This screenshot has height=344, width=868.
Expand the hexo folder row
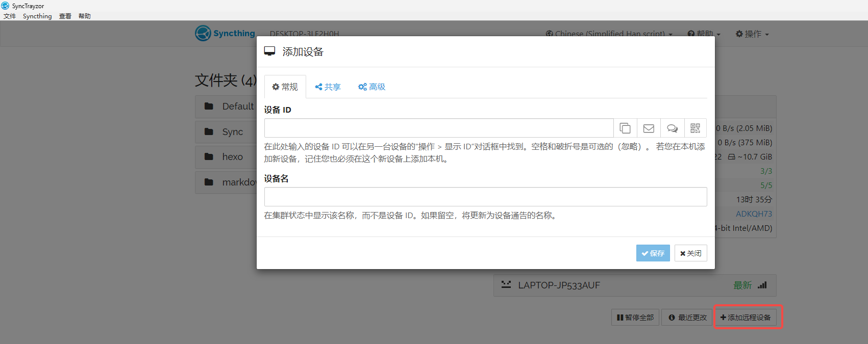tap(226, 157)
